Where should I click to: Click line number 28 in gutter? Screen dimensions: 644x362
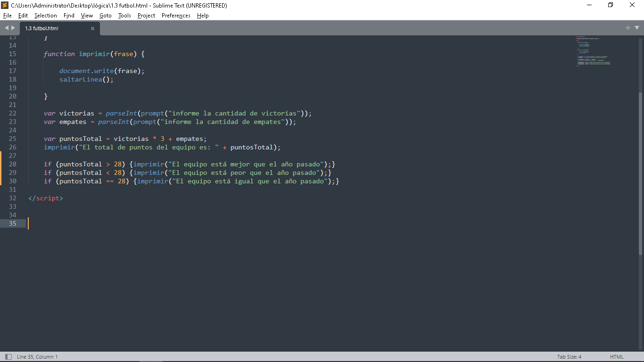click(x=12, y=164)
